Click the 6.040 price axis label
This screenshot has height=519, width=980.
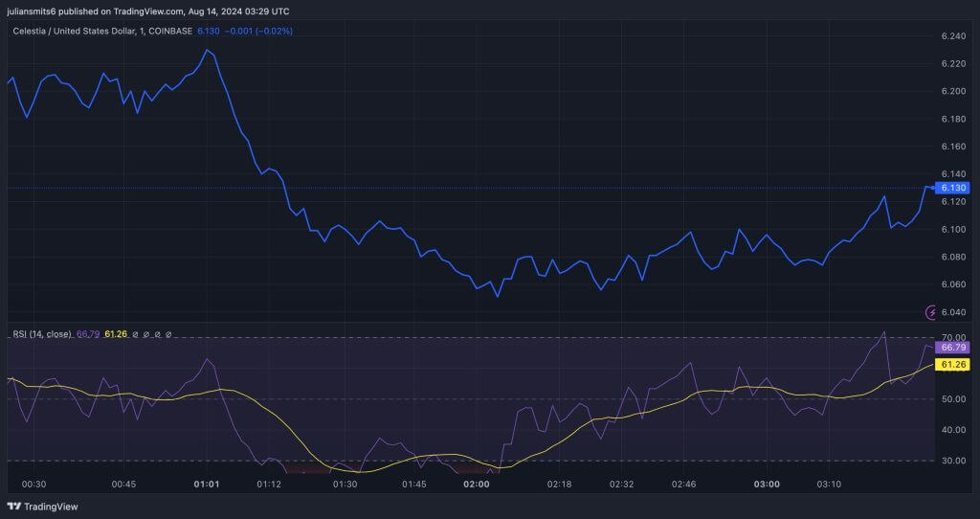(953, 312)
